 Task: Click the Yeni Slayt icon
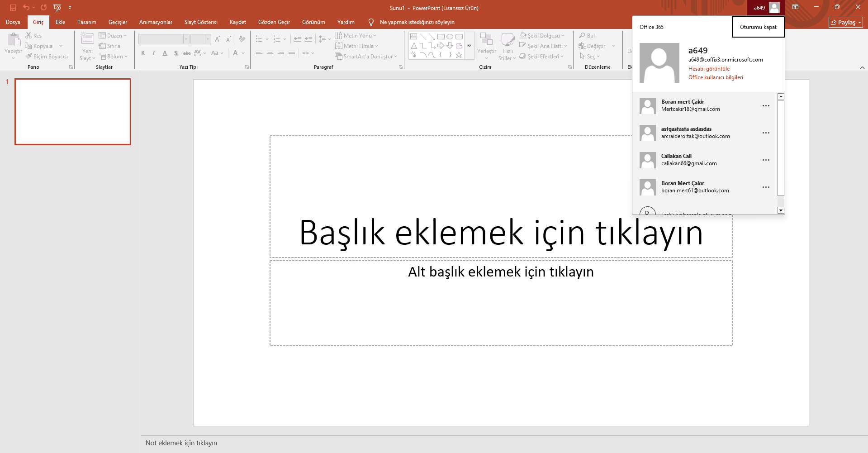click(x=87, y=39)
